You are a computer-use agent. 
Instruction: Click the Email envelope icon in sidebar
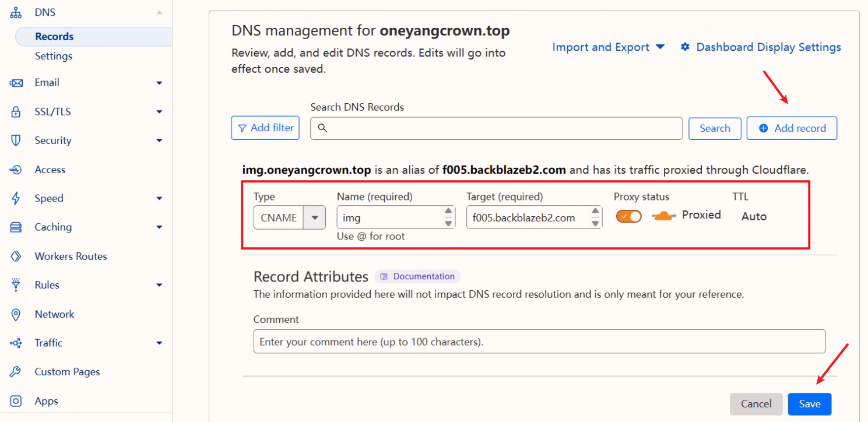click(16, 83)
